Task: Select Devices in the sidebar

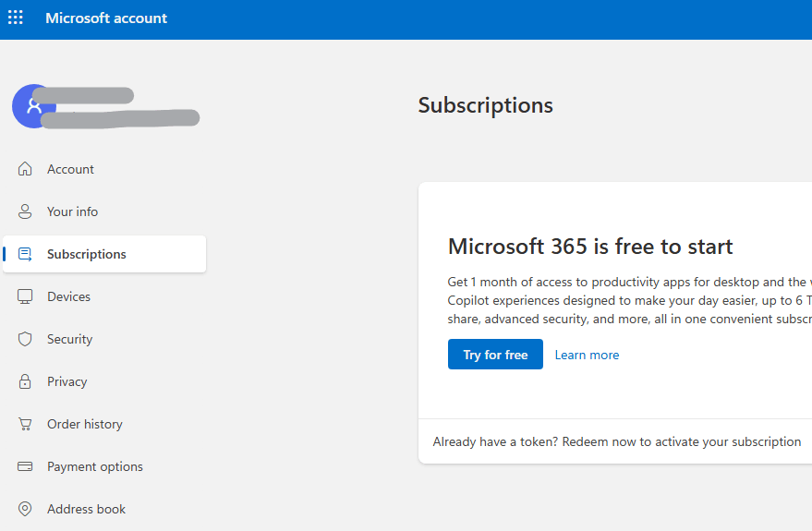Action: (68, 296)
